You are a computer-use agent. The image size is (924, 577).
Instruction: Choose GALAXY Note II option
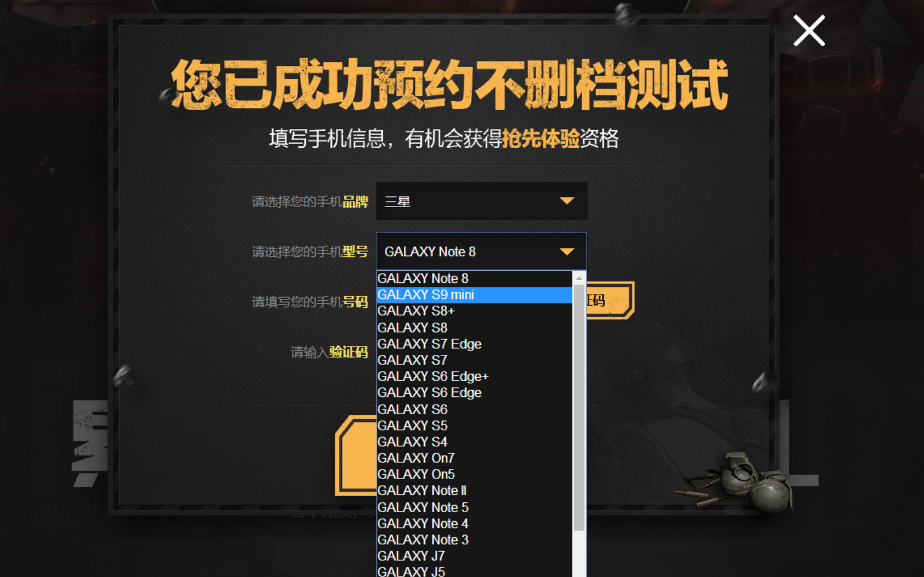coord(474,491)
